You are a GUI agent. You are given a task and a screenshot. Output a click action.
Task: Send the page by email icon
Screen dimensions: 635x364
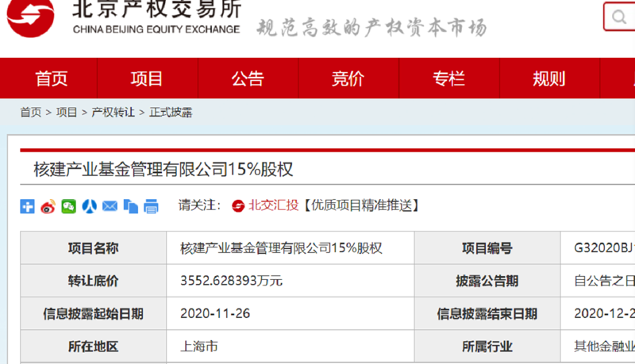pyautogui.click(x=110, y=206)
